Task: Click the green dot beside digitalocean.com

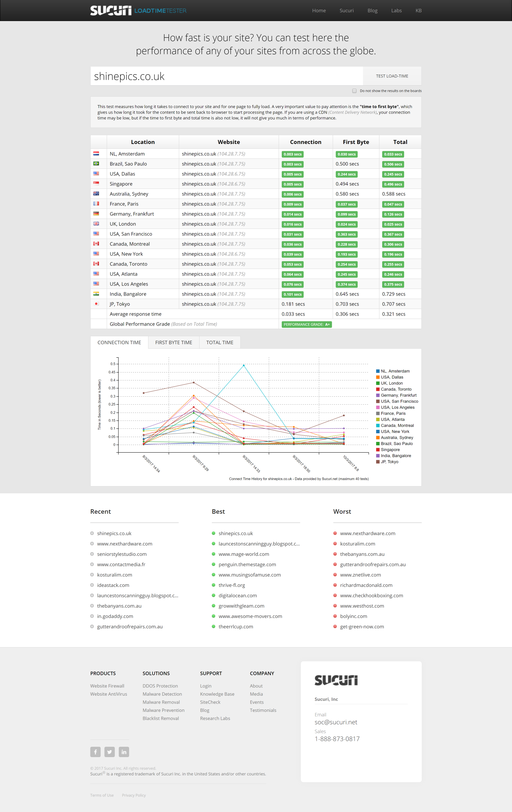Action: tap(214, 596)
